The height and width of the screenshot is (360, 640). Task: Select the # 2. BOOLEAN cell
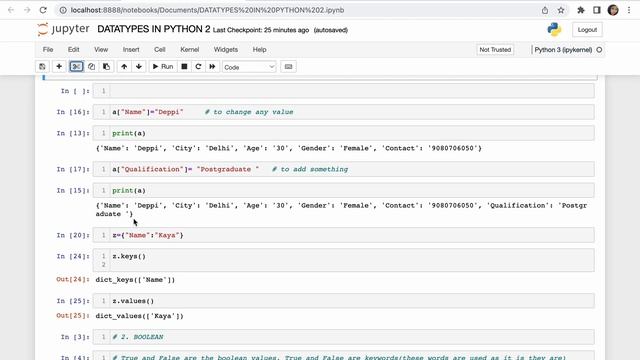pyautogui.click(x=343, y=337)
